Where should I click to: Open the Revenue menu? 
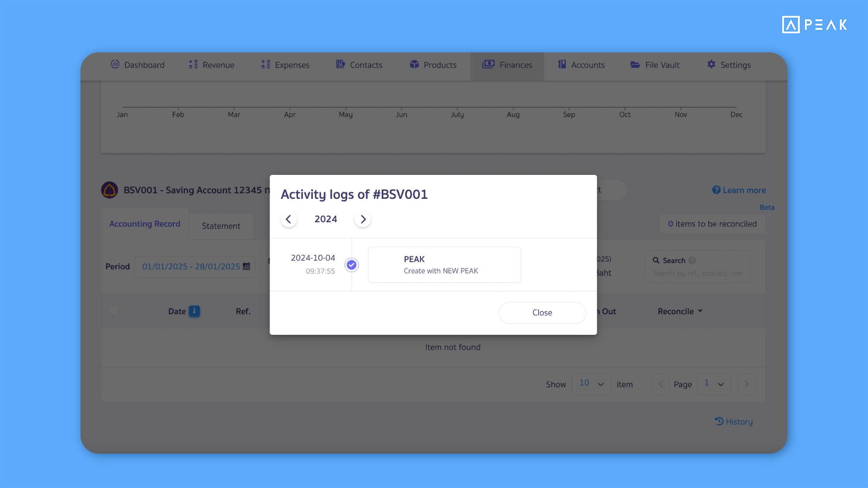[x=212, y=65]
